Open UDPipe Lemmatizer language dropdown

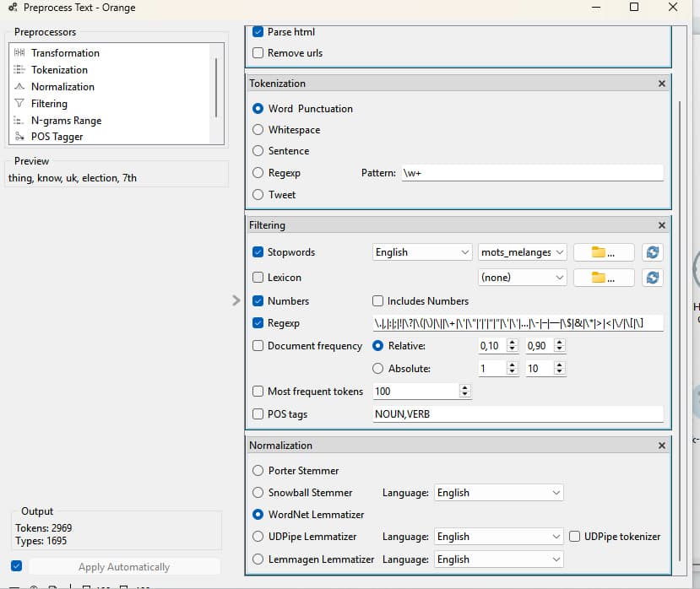pos(498,537)
